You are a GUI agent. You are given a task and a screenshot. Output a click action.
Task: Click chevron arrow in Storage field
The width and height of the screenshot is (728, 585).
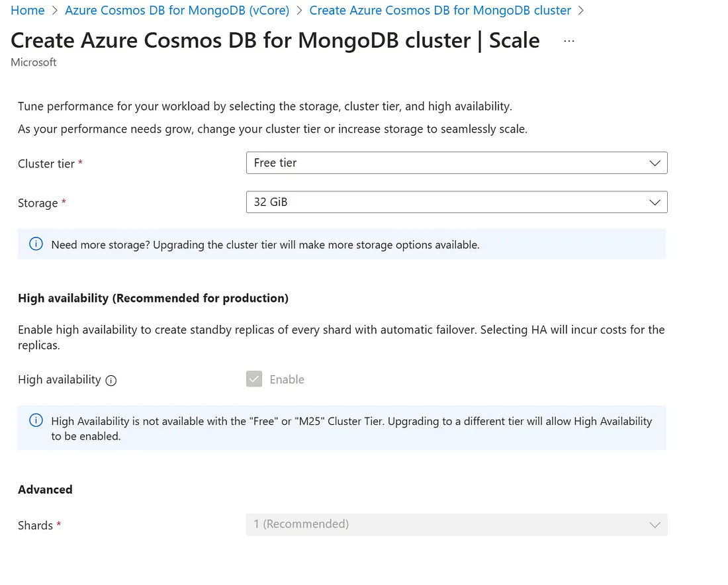(x=655, y=202)
